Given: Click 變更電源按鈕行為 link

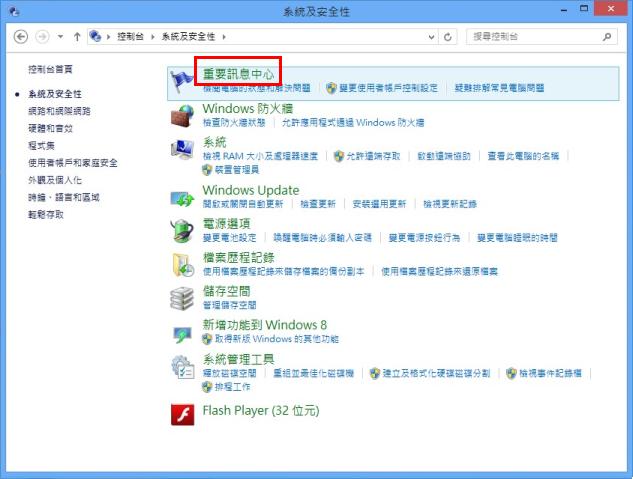Looking at the screenshot, I should (424, 238).
